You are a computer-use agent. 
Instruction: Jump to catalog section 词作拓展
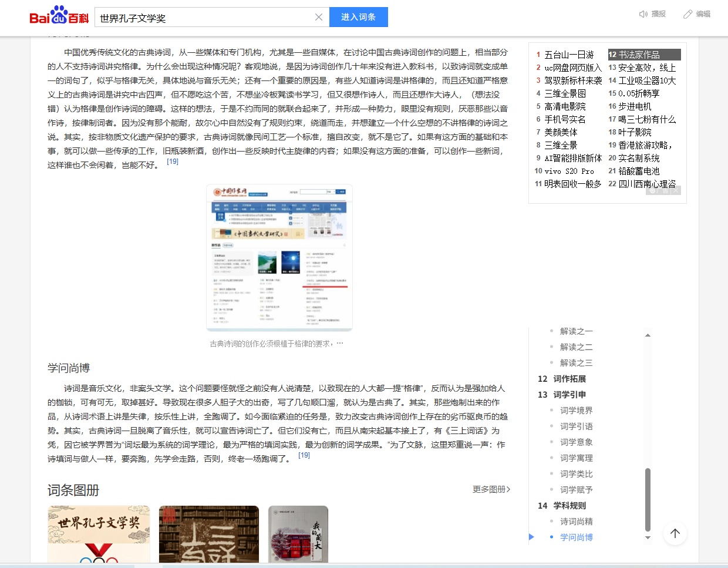coord(569,379)
